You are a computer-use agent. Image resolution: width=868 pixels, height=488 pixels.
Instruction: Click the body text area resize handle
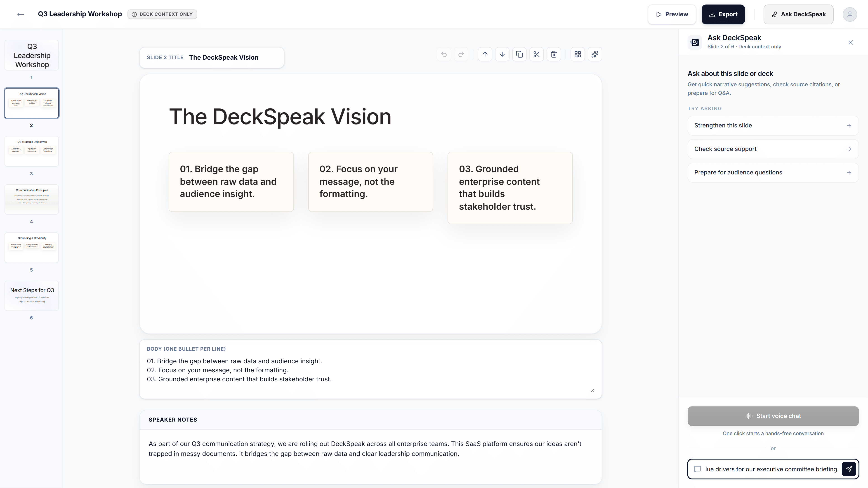[x=592, y=391]
